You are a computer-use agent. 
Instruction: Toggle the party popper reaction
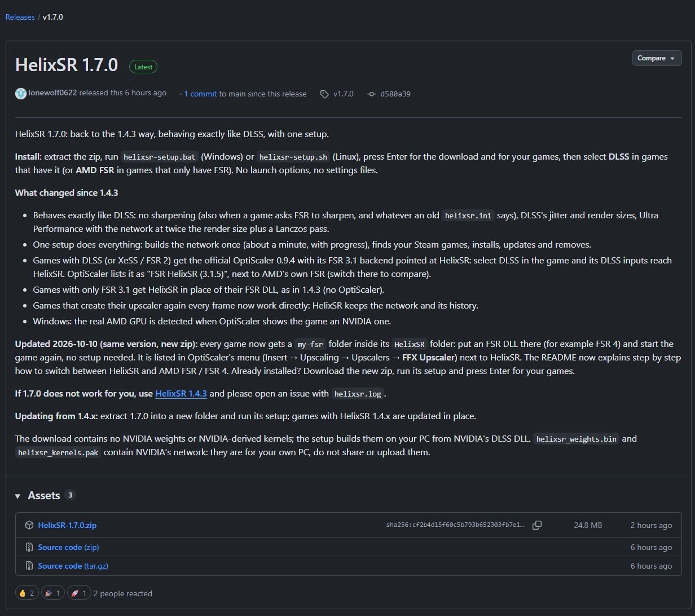coord(52,593)
